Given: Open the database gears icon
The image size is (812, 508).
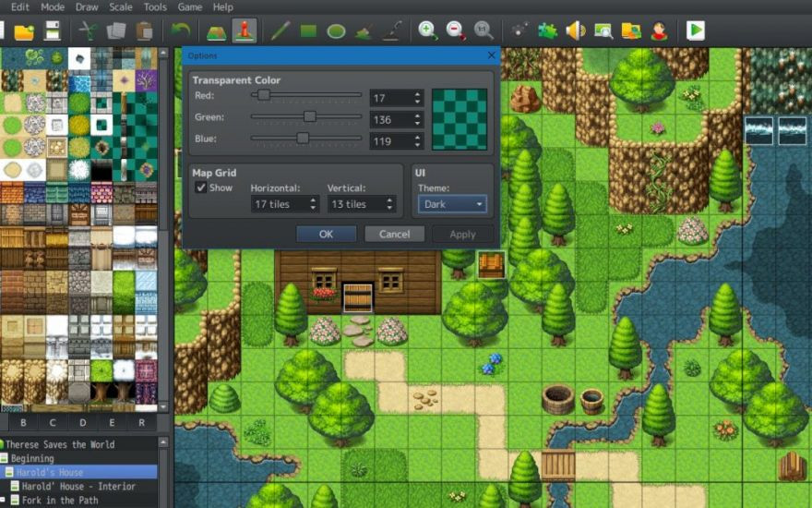Looking at the screenshot, I should click(519, 30).
